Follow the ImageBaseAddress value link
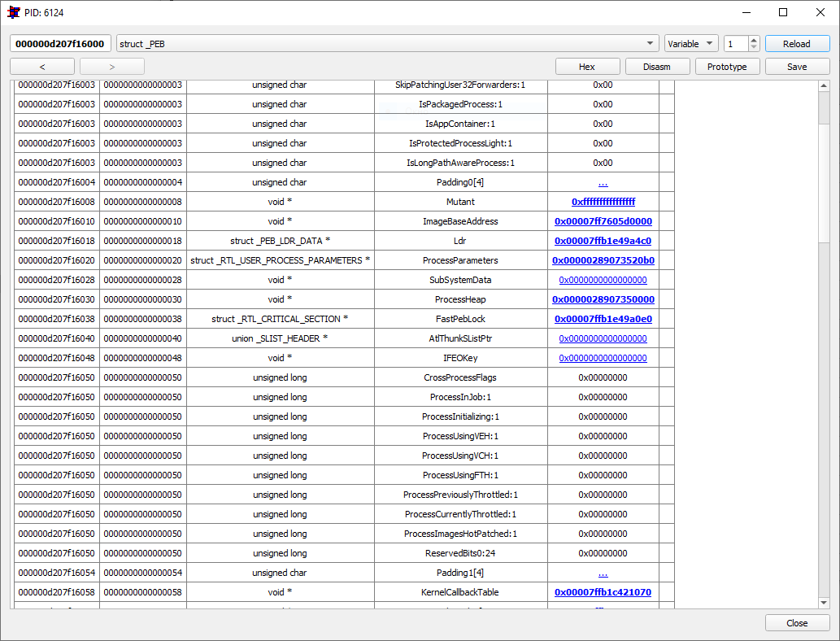Viewport: 840px width, 641px height. [x=603, y=221]
